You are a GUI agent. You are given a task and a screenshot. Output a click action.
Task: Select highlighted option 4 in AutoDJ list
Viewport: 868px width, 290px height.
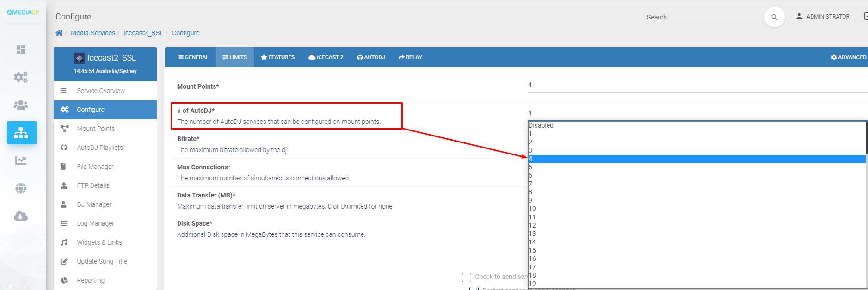pyautogui.click(x=697, y=159)
